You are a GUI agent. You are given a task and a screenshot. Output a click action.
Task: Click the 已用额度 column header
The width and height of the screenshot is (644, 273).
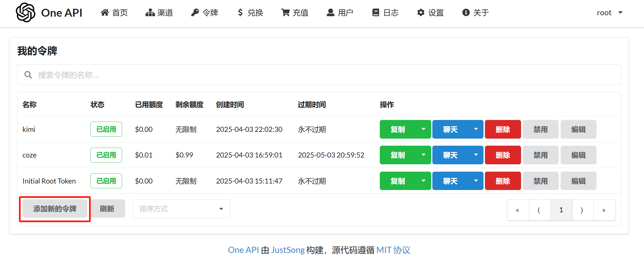pyautogui.click(x=149, y=104)
